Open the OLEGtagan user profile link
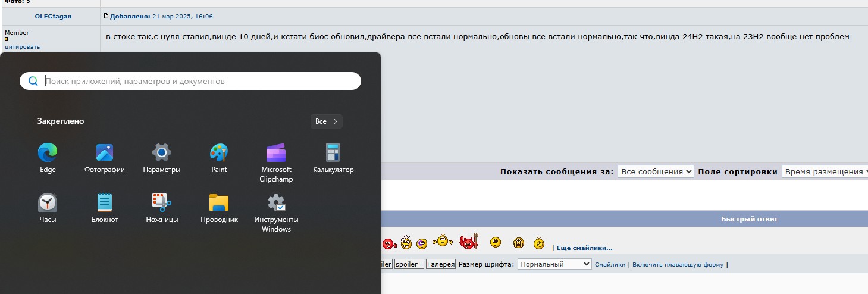This screenshot has height=294, width=868. [x=53, y=16]
